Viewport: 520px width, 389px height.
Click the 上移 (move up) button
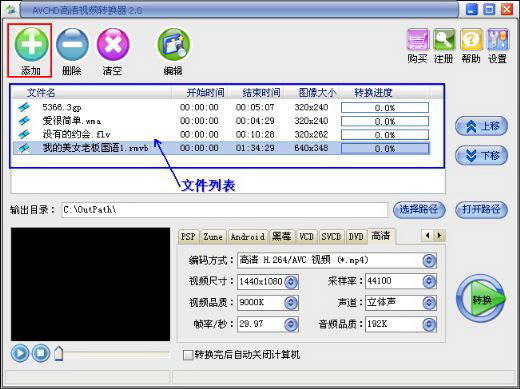482,126
